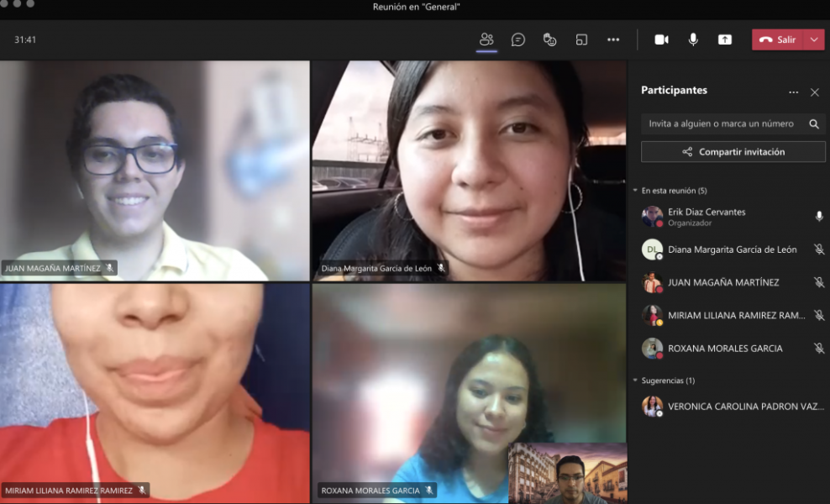Open more actions ellipsis in meeting toolbar
830x504 pixels.
(x=613, y=39)
